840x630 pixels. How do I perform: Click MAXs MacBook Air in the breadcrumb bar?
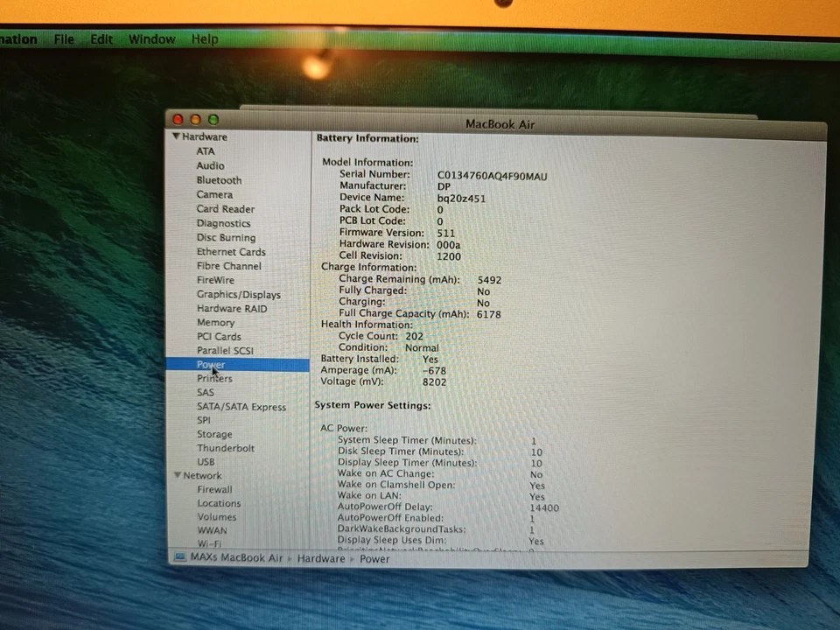point(235,557)
